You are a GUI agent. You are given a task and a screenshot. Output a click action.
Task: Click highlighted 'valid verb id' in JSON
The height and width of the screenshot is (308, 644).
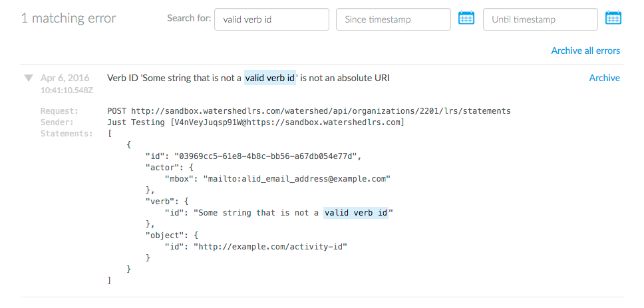[x=355, y=213]
